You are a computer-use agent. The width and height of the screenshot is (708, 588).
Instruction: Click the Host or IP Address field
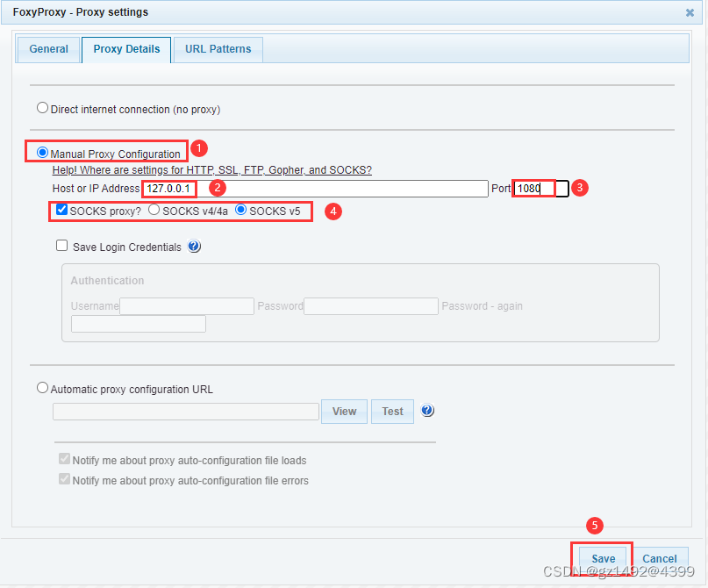coord(315,189)
